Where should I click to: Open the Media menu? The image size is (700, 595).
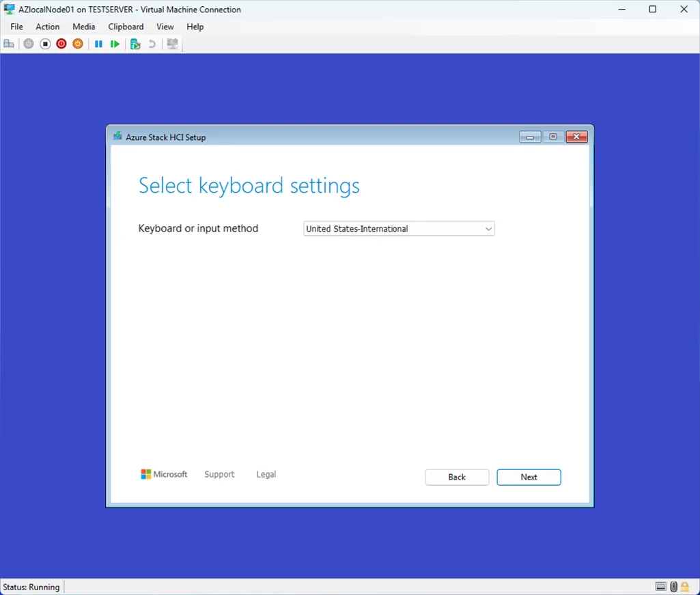(84, 27)
